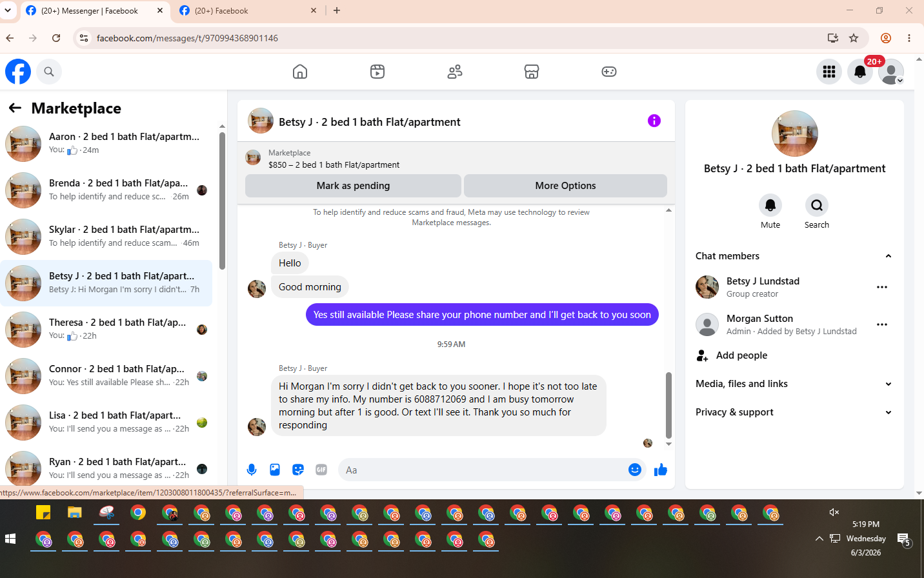Expand Privacy & support section

pos(794,412)
